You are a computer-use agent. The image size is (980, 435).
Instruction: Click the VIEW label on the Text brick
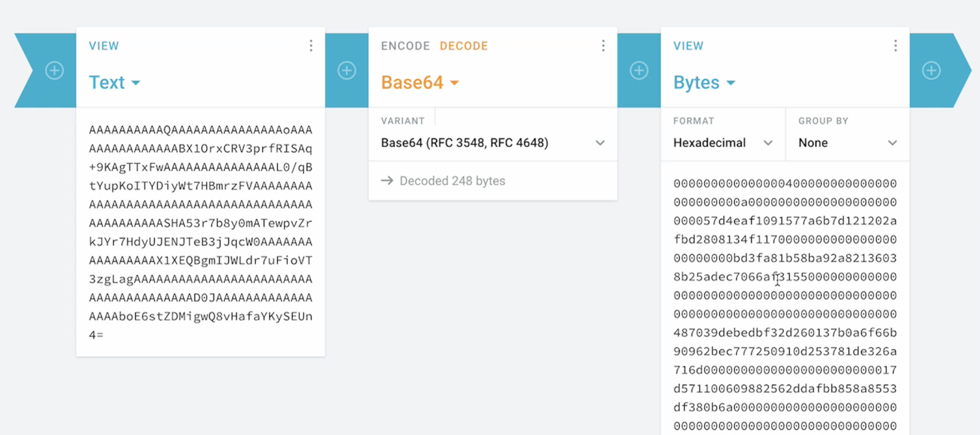click(104, 46)
